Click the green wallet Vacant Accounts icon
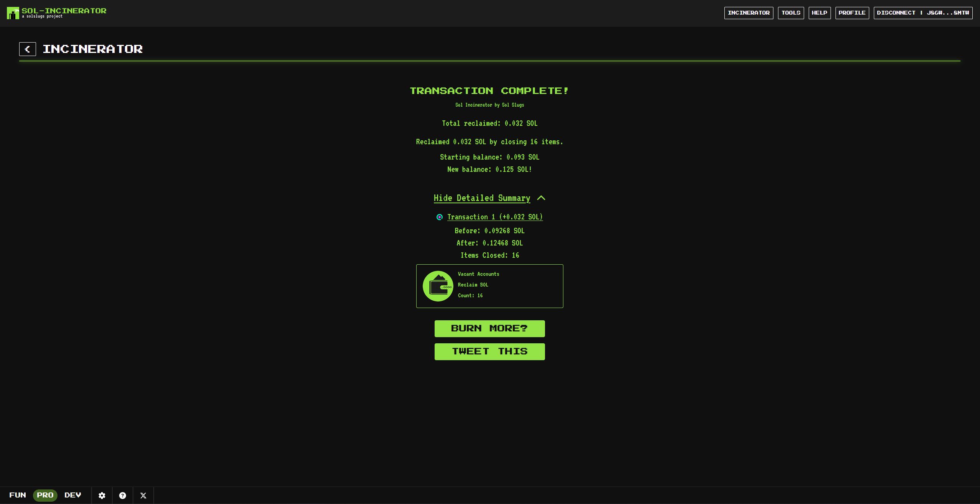 click(x=438, y=286)
